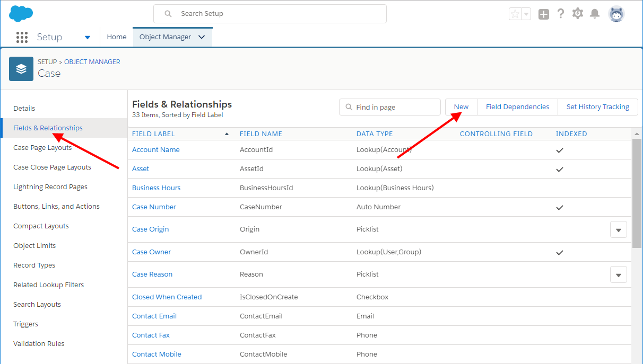Click the Auto Number data type cell
Screen dimensions: 643x364
378,207
